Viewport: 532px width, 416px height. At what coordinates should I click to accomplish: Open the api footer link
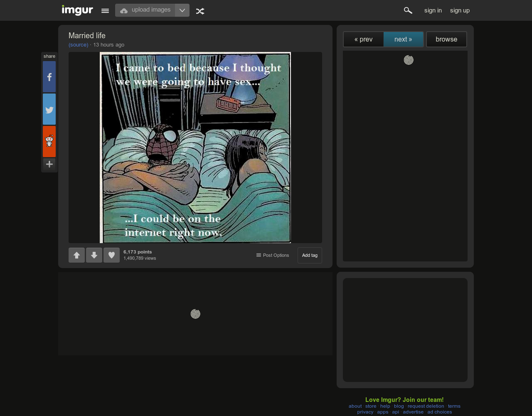point(396,412)
